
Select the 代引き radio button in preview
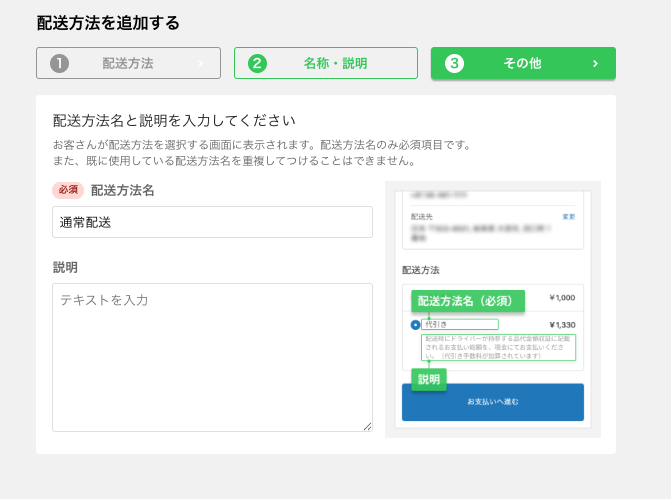coord(415,325)
